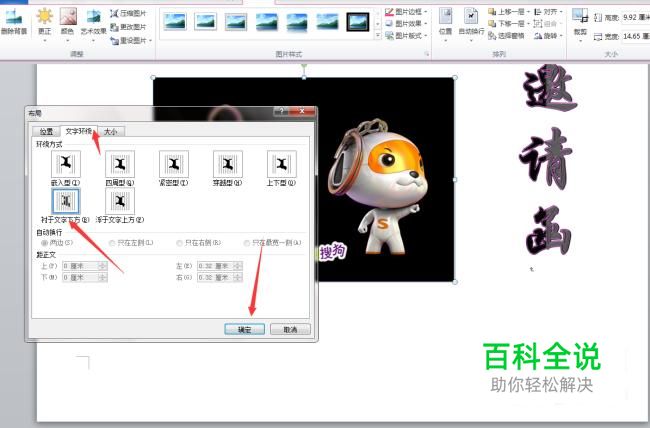
Task: Select the 两边 both sides radio button
Action: 44,243
